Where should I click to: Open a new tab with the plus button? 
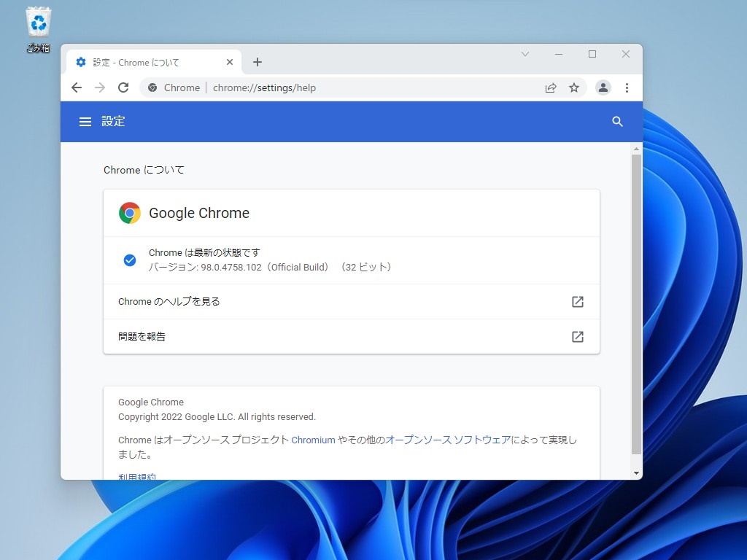[257, 62]
